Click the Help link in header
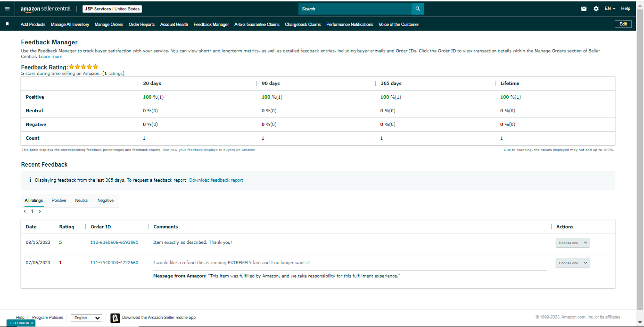The width and height of the screenshot is (644, 327). coord(626,8)
